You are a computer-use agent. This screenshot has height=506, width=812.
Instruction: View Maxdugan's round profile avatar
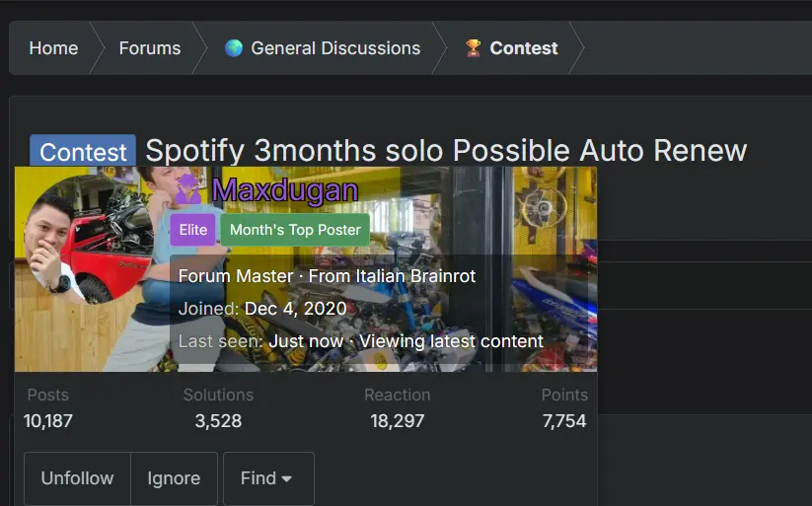(x=90, y=240)
